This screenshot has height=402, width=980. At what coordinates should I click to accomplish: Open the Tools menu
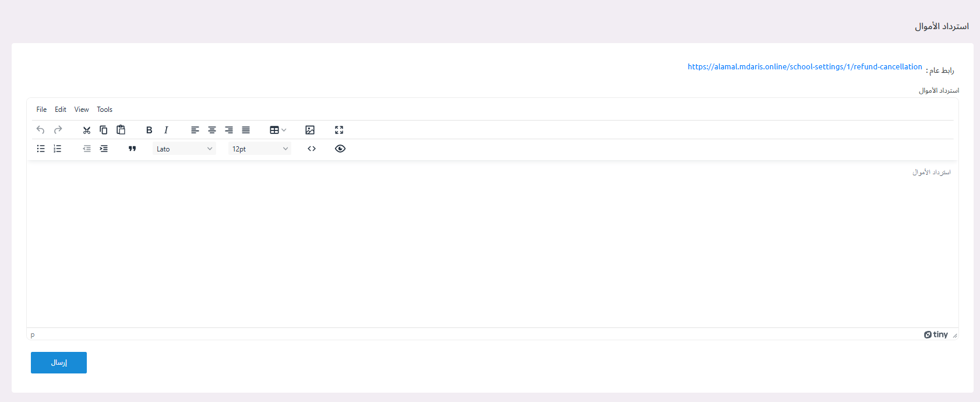tap(105, 110)
